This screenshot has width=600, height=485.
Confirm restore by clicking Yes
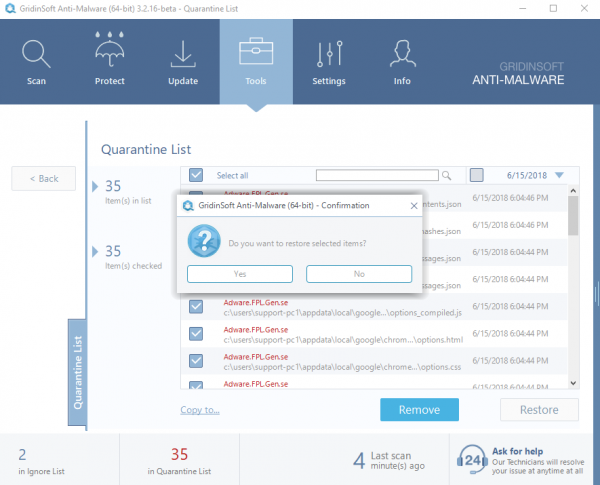tap(240, 274)
